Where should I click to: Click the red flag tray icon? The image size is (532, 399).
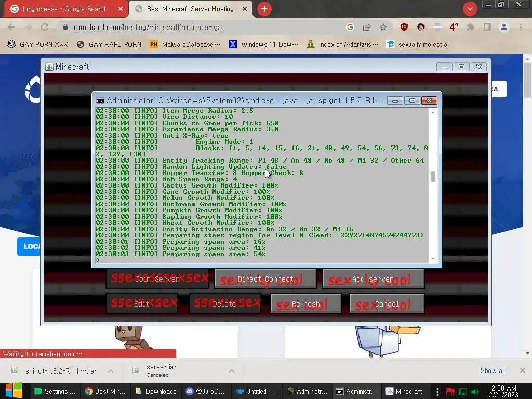point(450,392)
